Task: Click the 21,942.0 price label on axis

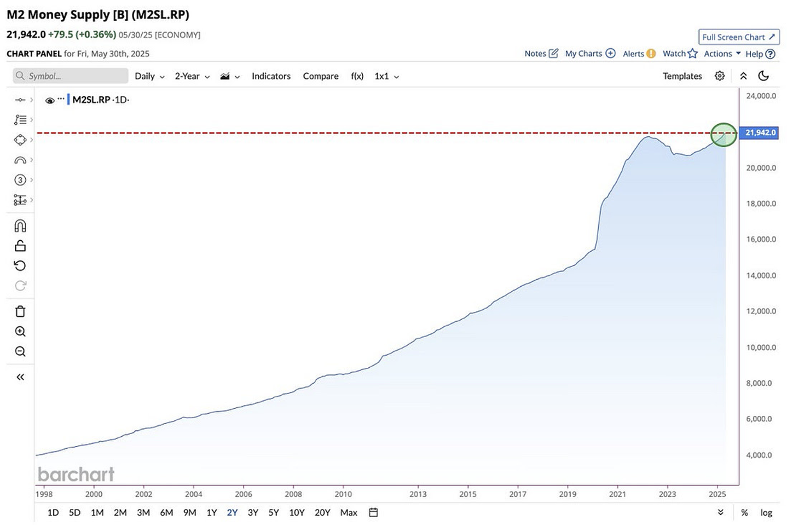Action: pos(759,132)
